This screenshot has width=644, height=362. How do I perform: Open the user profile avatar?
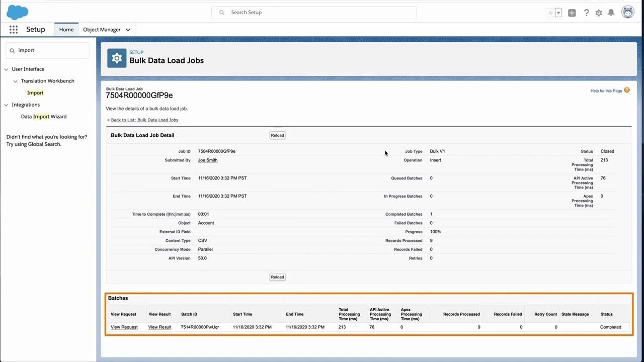pyautogui.click(x=628, y=12)
